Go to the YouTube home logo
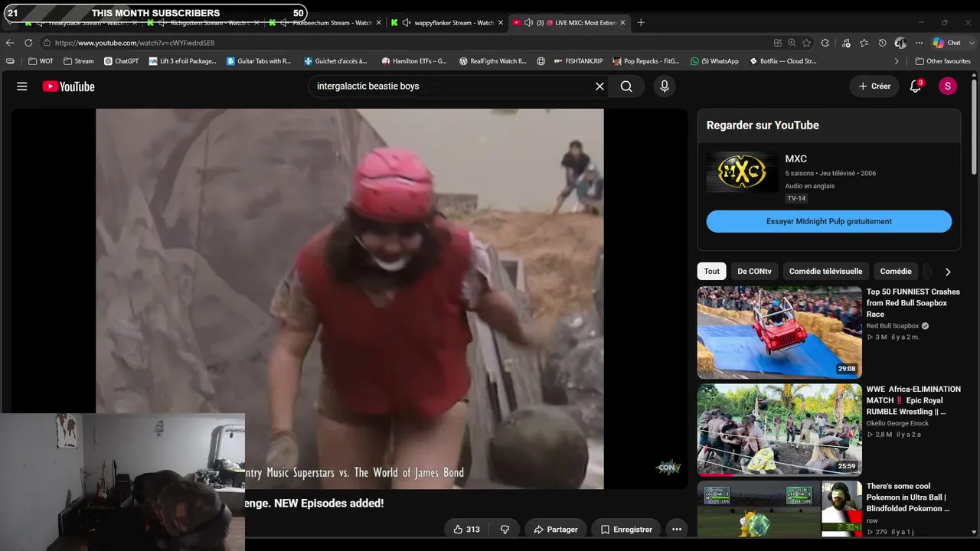Screen dimensions: 980x551 [x=68, y=86]
